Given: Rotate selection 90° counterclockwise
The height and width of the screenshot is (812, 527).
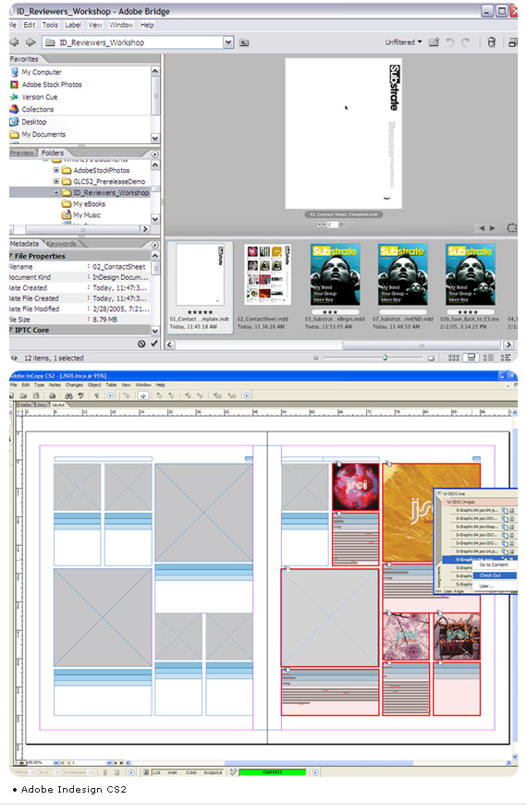Looking at the screenshot, I should pos(449,42).
